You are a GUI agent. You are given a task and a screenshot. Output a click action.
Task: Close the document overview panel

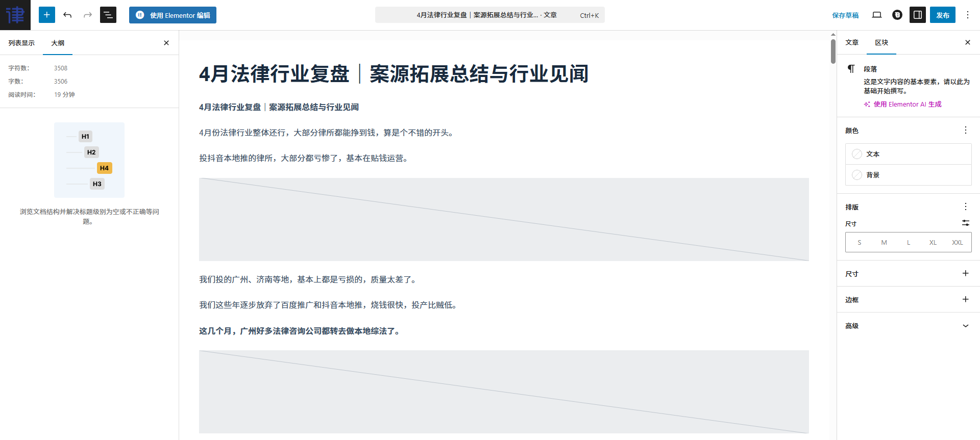(166, 43)
